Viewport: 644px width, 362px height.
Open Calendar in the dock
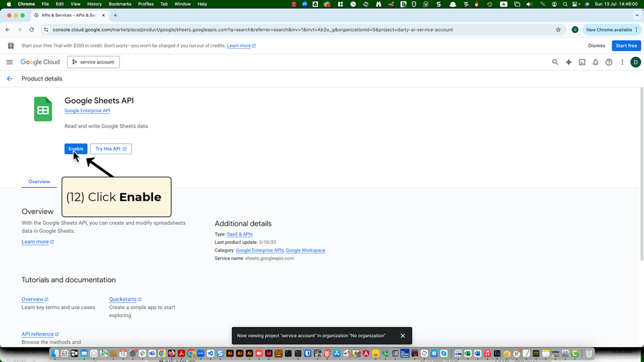pyautogui.click(x=123, y=353)
